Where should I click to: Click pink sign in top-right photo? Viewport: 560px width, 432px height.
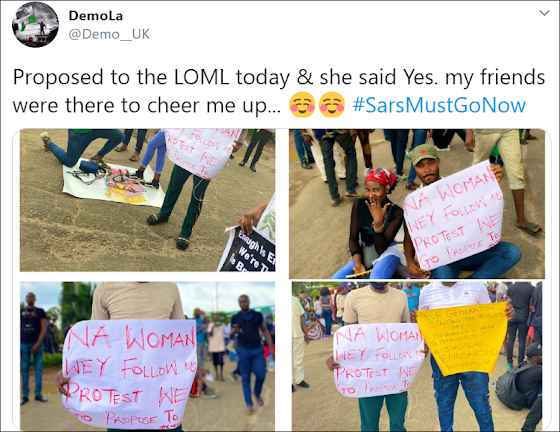tap(454, 215)
